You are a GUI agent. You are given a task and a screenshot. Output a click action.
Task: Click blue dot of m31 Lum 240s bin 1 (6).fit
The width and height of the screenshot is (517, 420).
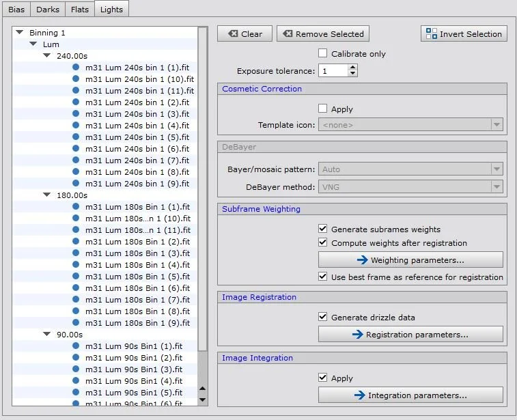point(76,148)
